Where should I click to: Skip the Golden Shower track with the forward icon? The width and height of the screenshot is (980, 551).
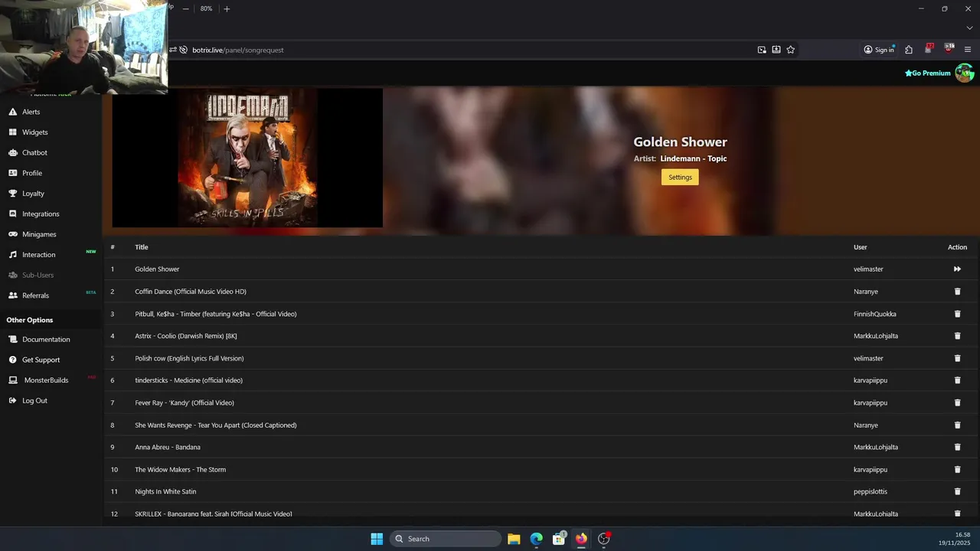point(957,269)
